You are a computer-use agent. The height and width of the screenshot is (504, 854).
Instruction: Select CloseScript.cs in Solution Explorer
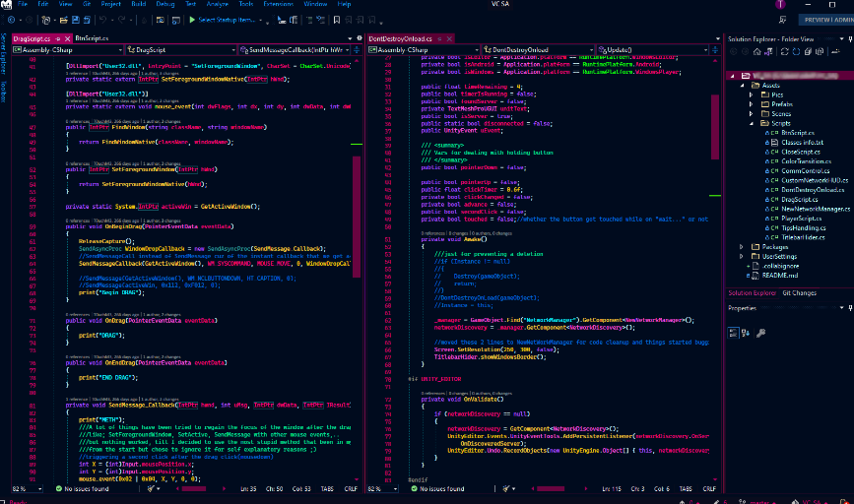801,152
